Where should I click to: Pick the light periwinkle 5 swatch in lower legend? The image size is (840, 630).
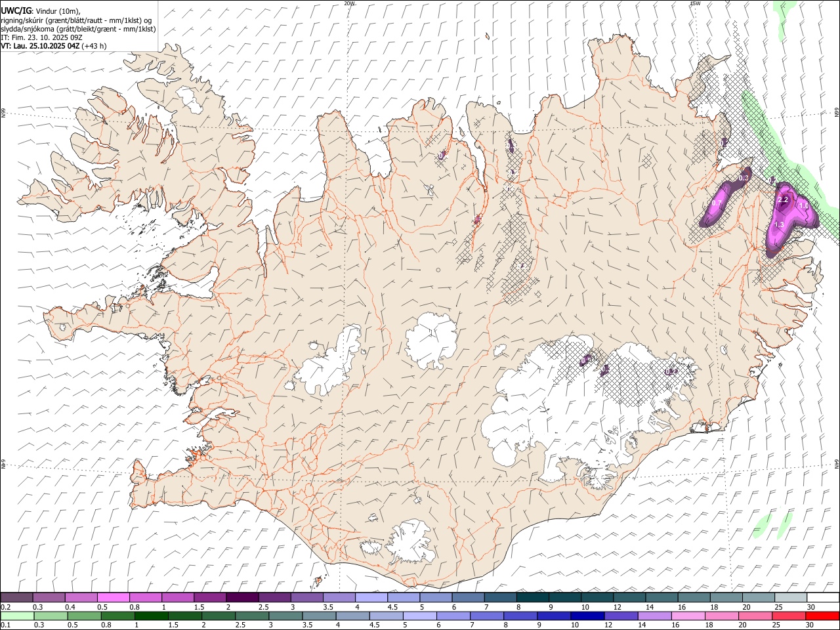[x=420, y=616]
